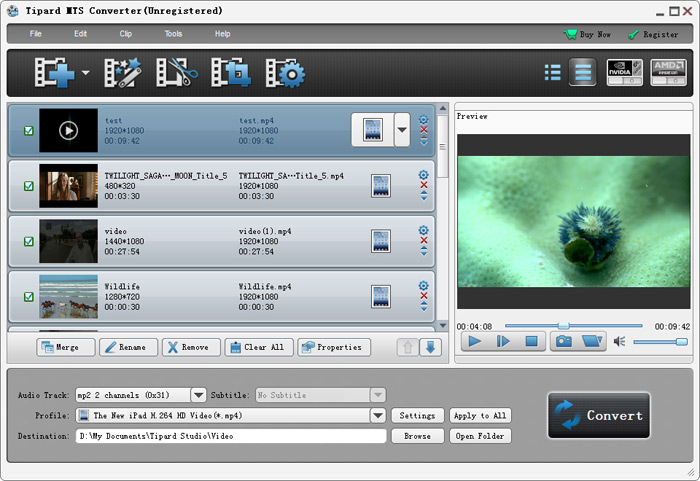Open the Clip scissors tool icon
This screenshot has width=700, height=481.
pyautogui.click(x=177, y=72)
